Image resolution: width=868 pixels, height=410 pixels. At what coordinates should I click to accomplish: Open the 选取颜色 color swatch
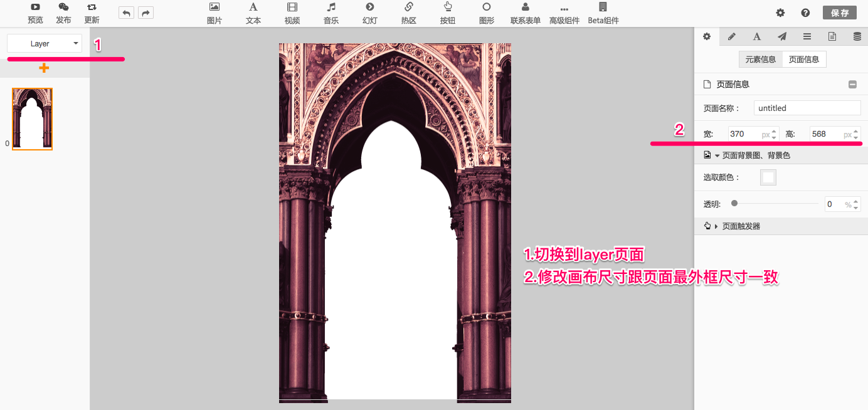pyautogui.click(x=768, y=177)
